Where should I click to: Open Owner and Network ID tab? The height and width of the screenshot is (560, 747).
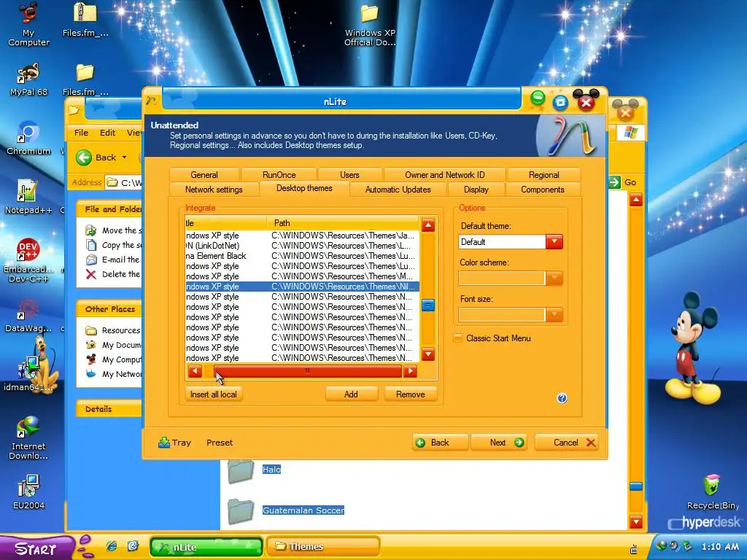pyautogui.click(x=444, y=175)
